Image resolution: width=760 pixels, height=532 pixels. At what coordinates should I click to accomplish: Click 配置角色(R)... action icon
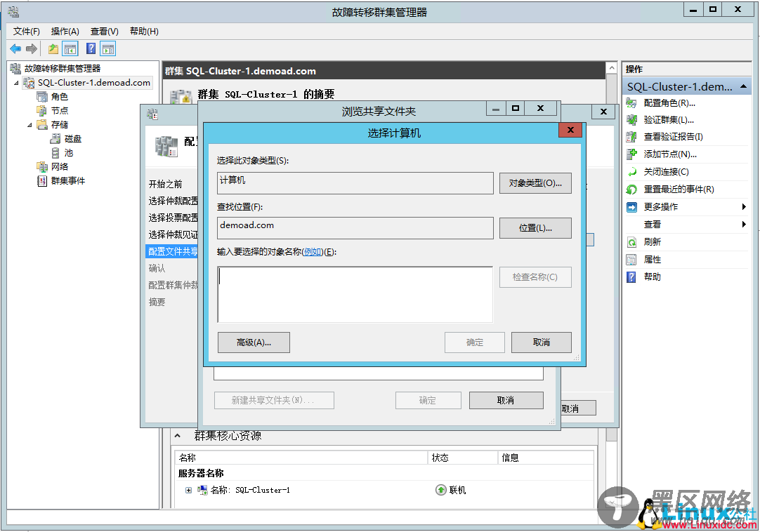[x=631, y=103]
